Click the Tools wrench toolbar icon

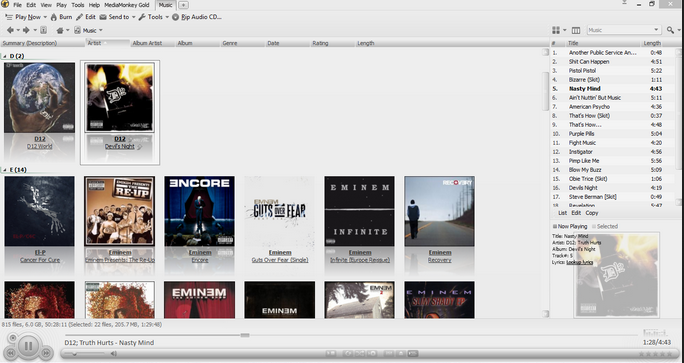(x=142, y=17)
